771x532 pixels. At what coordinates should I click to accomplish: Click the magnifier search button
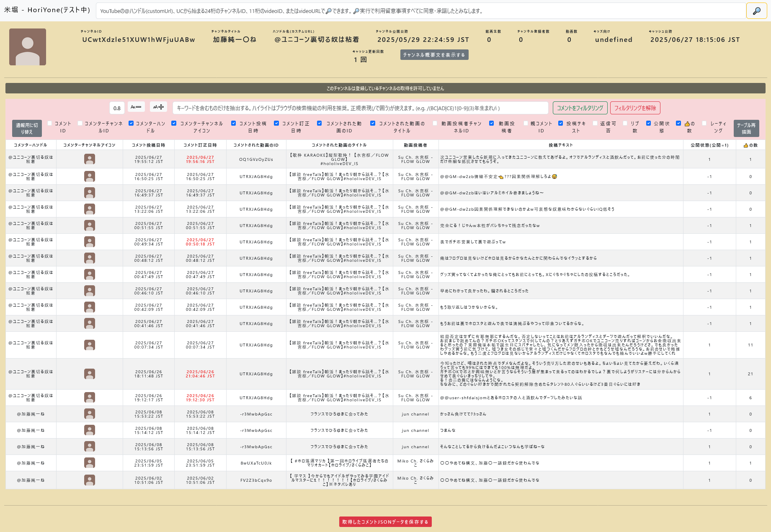(x=756, y=11)
